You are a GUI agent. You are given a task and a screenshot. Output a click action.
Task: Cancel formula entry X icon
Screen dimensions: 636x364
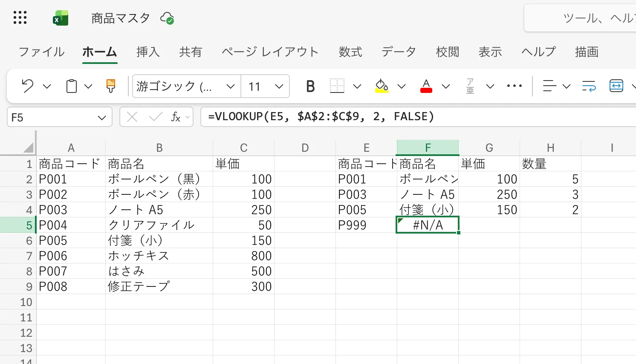point(132,117)
